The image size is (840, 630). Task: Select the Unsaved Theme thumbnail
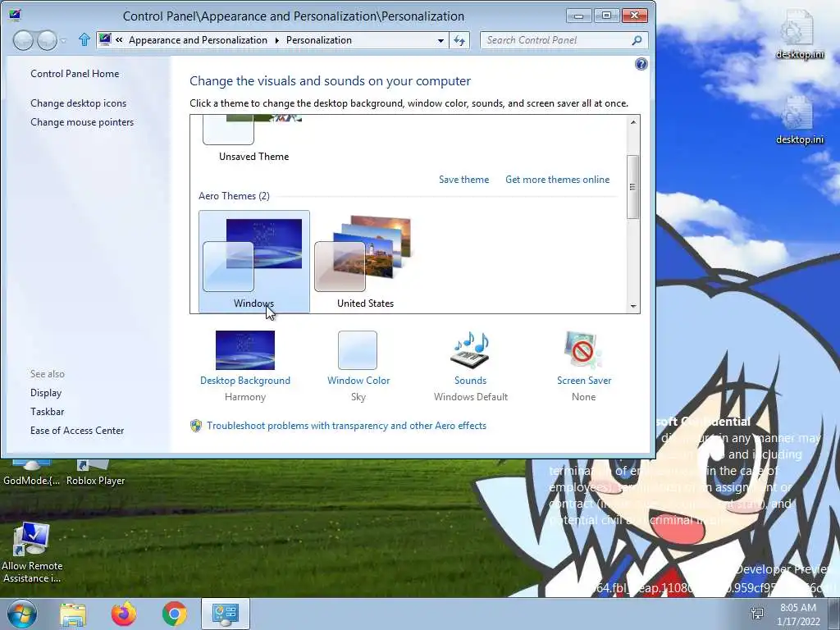pyautogui.click(x=254, y=139)
